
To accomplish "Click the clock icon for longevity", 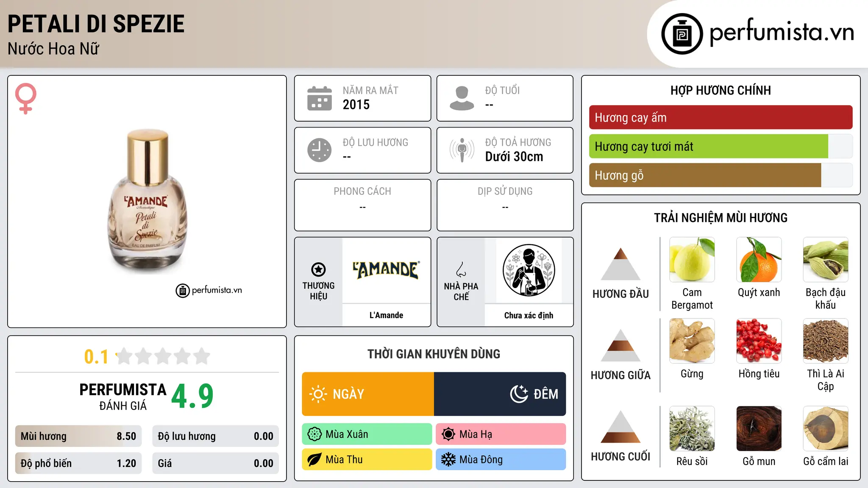I will click(320, 150).
